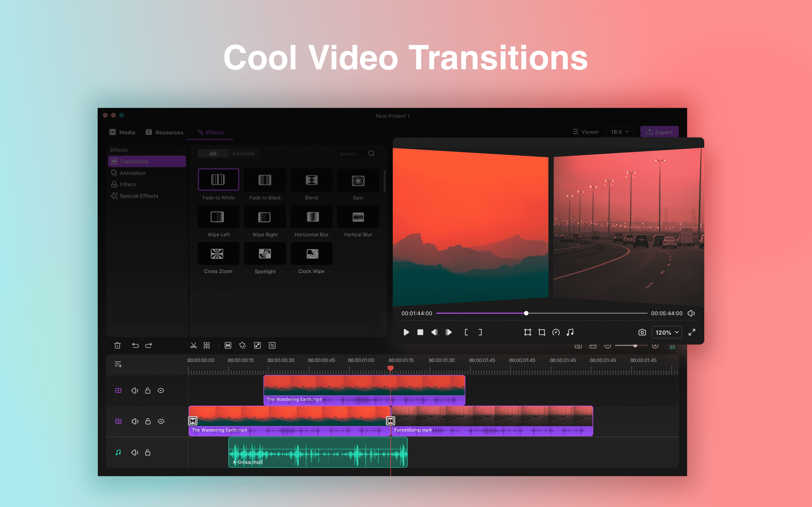
Task: Click the Export button
Action: 659,132
